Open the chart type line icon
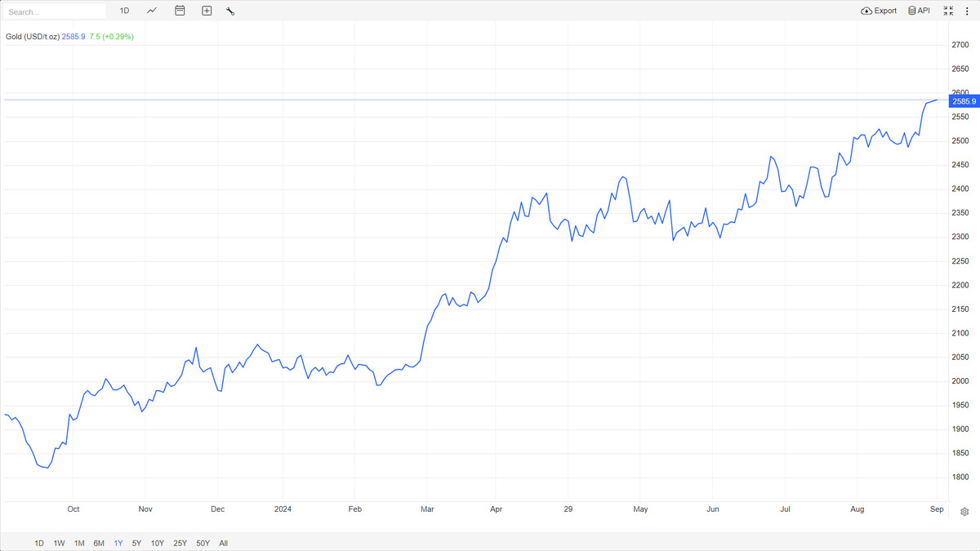 (152, 11)
